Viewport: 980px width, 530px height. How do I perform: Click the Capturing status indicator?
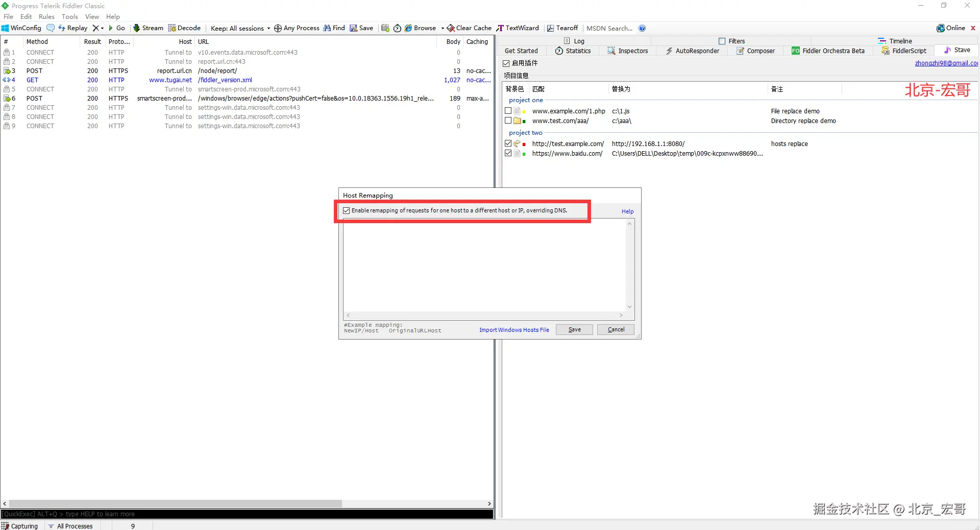[20, 526]
